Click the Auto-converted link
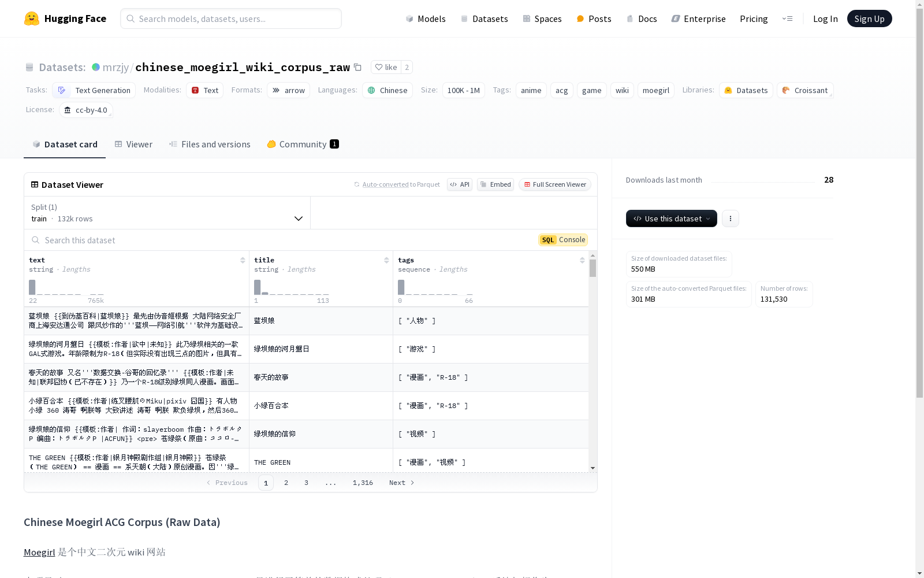 point(385,184)
